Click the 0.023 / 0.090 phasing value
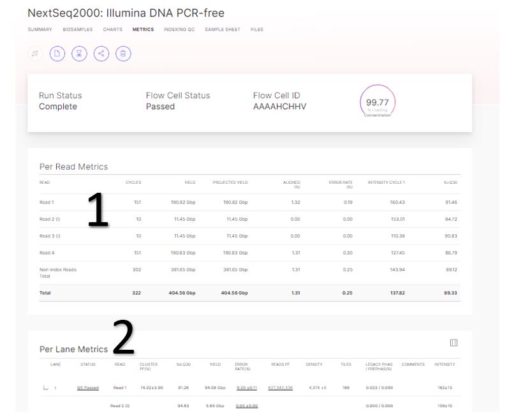 [380, 387]
